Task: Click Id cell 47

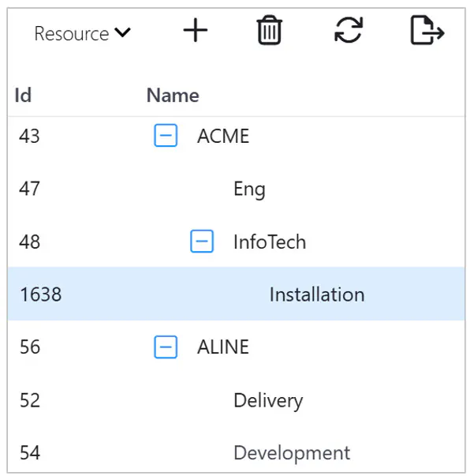Action: (x=29, y=189)
